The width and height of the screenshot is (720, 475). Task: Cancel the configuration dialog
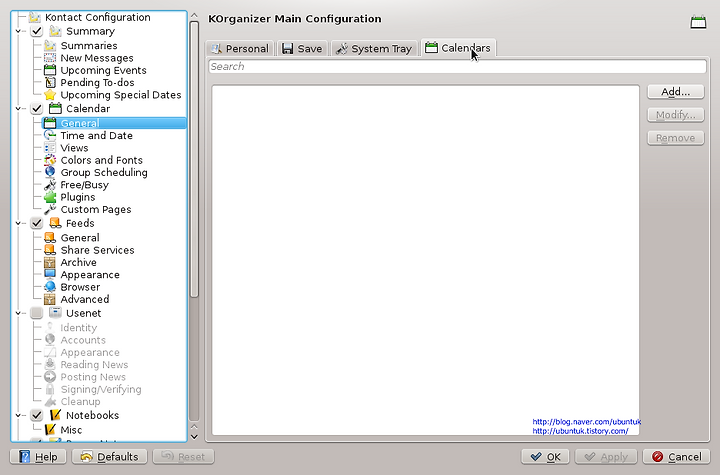point(677,457)
